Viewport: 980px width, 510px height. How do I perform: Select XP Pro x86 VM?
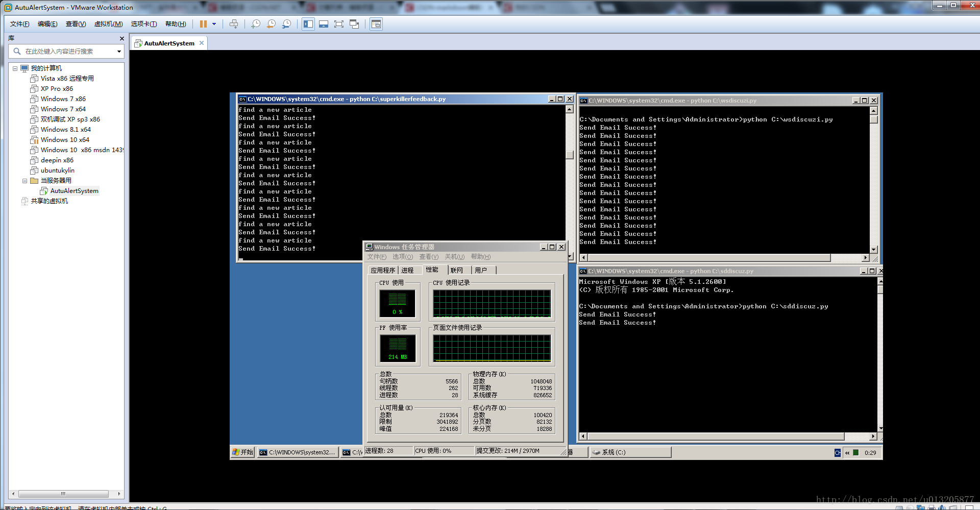[x=52, y=89]
